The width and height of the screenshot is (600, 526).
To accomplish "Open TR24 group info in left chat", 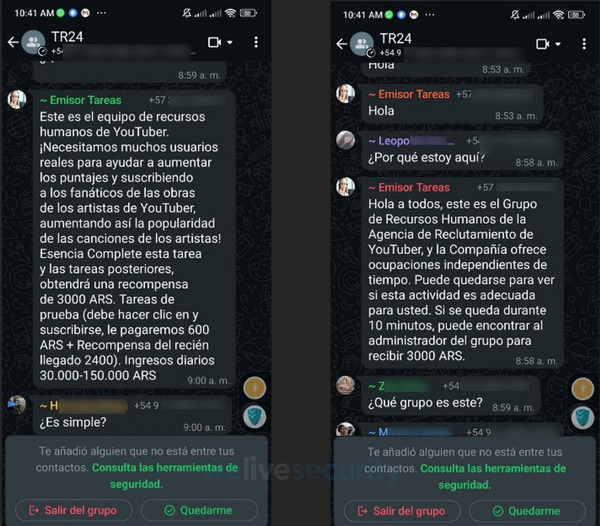I will coord(67,37).
